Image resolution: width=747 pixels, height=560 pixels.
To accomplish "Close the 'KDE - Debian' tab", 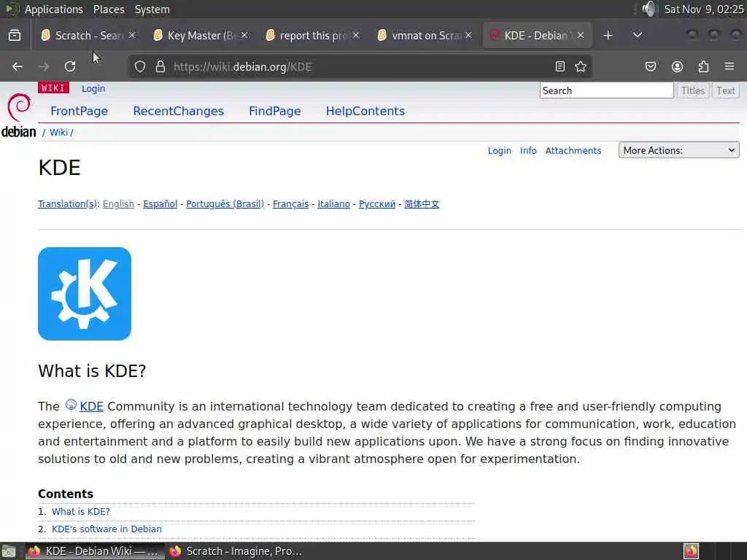I will (x=580, y=35).
